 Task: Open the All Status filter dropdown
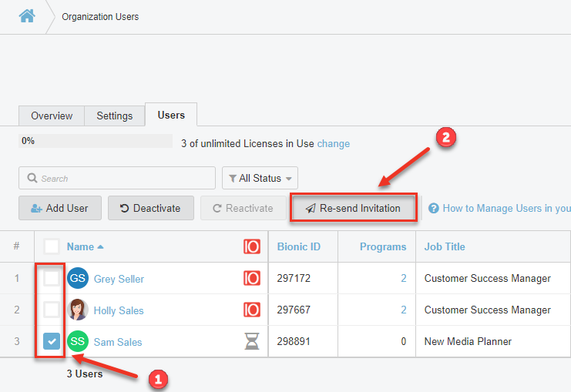tap(260, 178)
